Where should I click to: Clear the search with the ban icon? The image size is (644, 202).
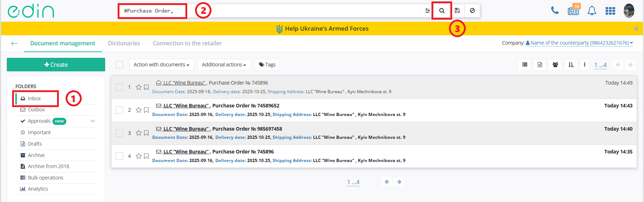coord(472,11)
